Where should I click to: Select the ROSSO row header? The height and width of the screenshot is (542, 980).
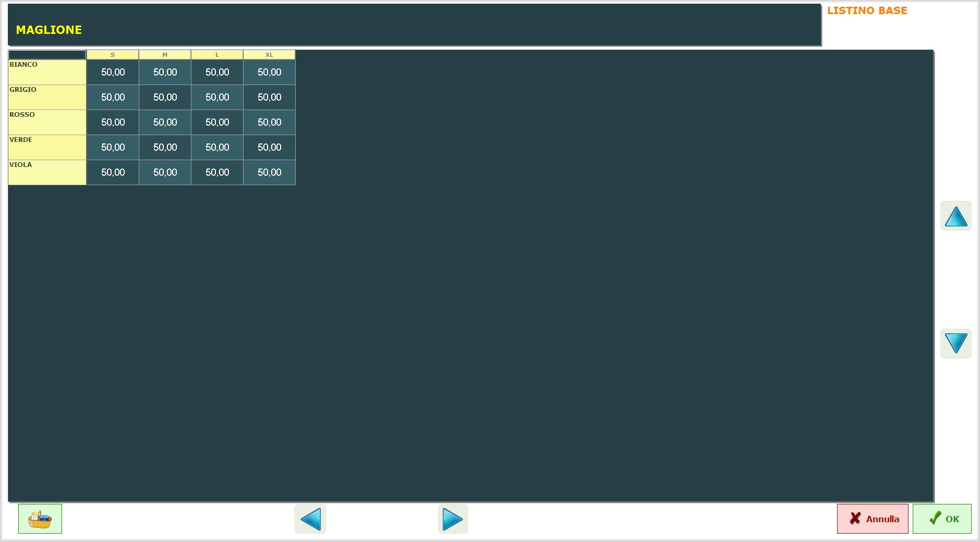tap(47, 122)
